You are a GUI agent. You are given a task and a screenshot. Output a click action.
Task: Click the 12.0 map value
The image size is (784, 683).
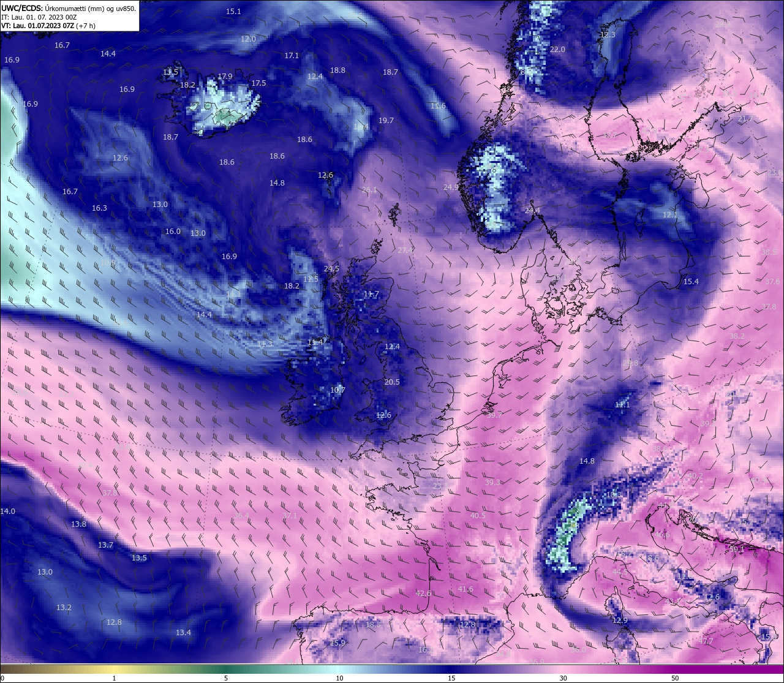(248, 39)
